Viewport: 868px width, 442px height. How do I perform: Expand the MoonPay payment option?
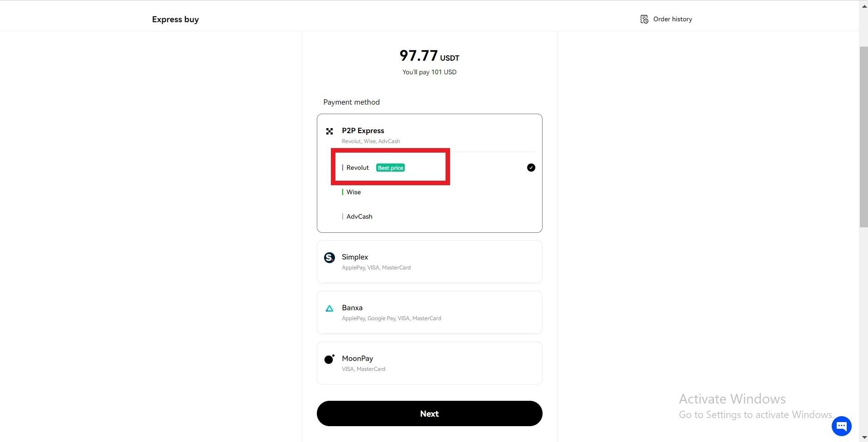tap(429, 363)
